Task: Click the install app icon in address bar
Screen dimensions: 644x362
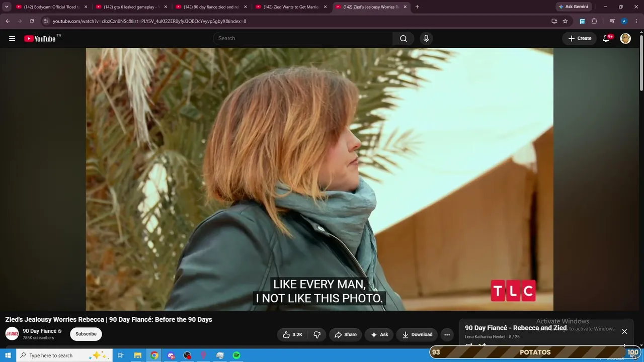Action: tap(554, 21)
